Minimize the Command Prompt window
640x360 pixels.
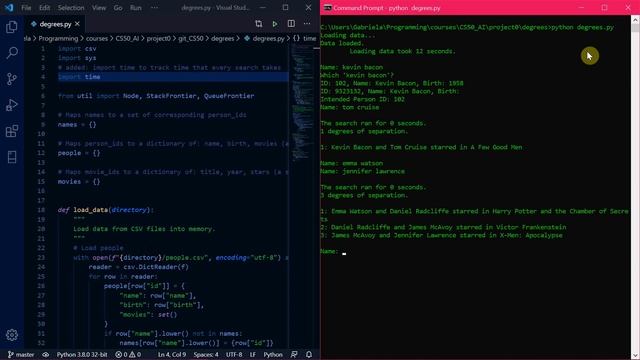coord(581,7)
